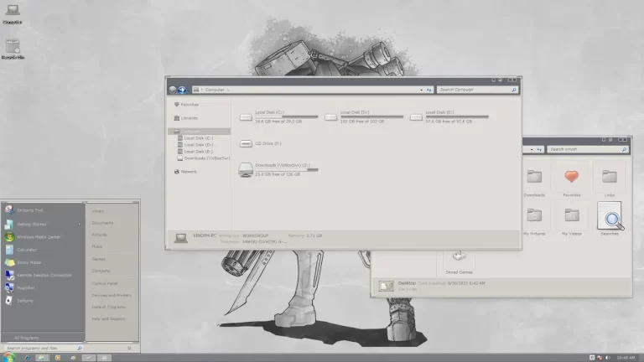Open Help and Support link

coord(108,318)
